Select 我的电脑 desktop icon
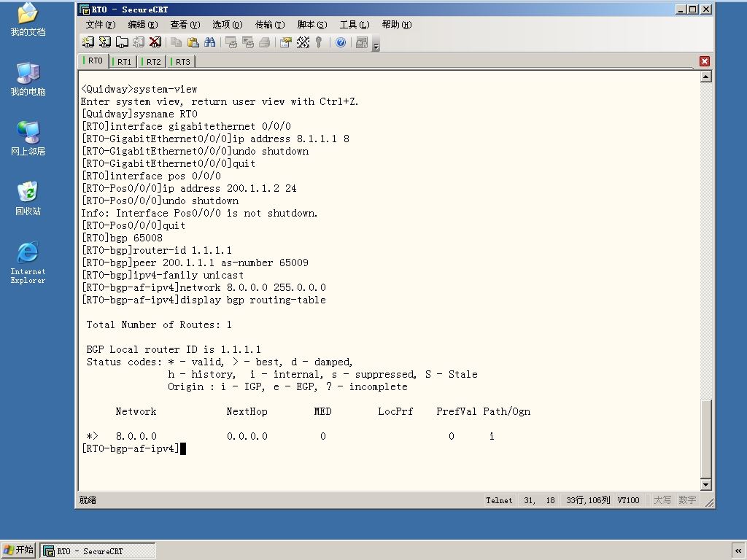The height and width of the screenshot is (560, 747). coord(28,79)
